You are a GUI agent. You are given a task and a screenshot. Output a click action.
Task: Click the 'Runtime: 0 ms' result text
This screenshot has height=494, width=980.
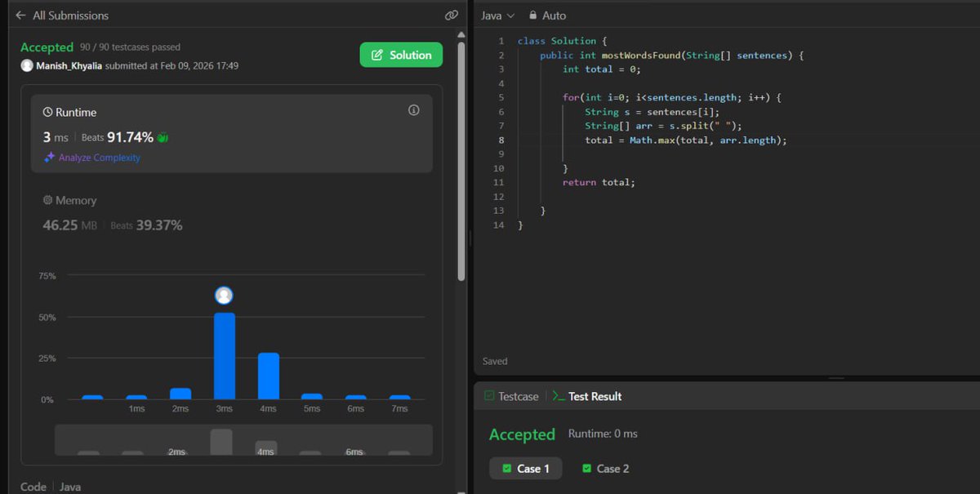(x=603, y=434)
